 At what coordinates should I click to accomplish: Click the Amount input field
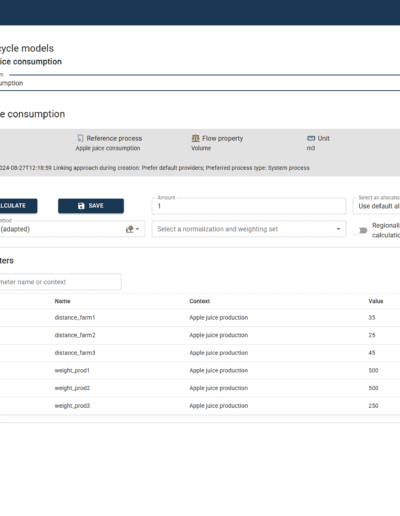(x=249, y=206)
